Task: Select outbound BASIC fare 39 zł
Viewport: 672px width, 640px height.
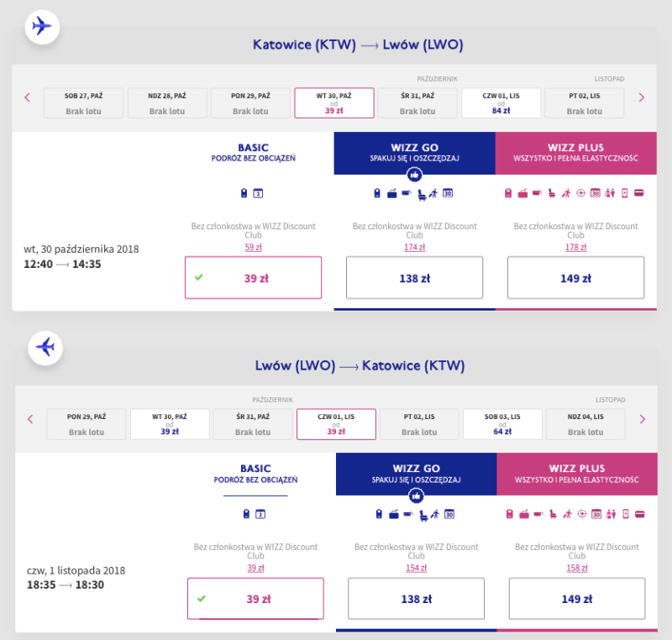Action: click(x=254, y=278)
